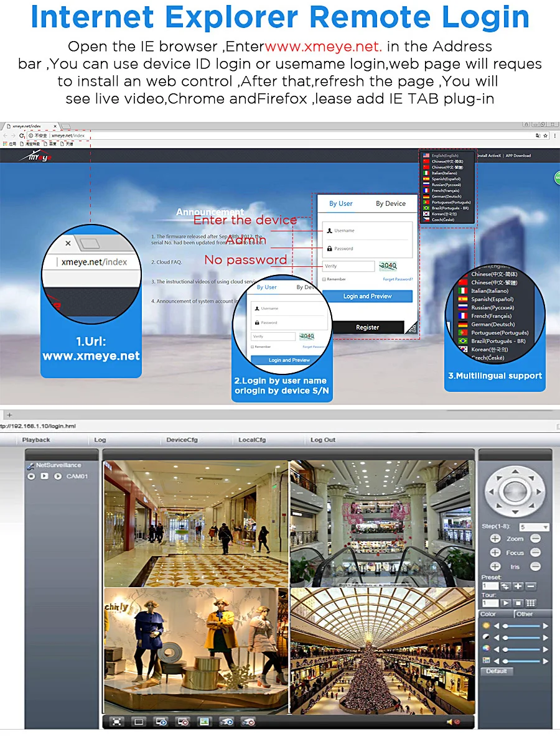This screenshot has height=752, width=560.
Task: Switch to the Other tab
Action: [533, 614]
